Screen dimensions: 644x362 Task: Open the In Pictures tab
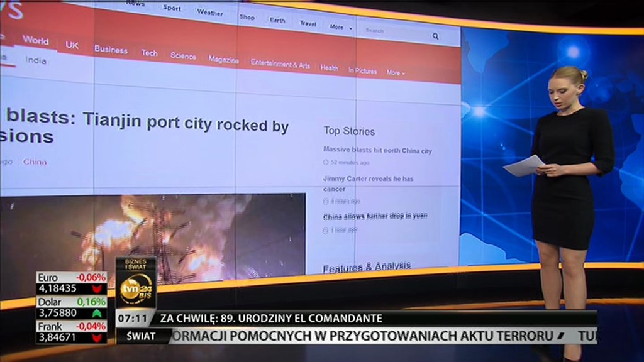[363, 70]
